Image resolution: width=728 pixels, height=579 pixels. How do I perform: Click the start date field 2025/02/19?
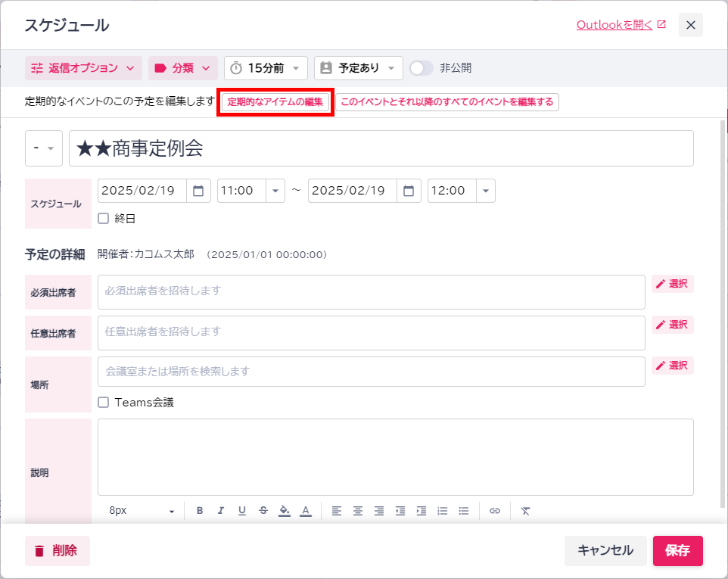click(x=142, y=191)
